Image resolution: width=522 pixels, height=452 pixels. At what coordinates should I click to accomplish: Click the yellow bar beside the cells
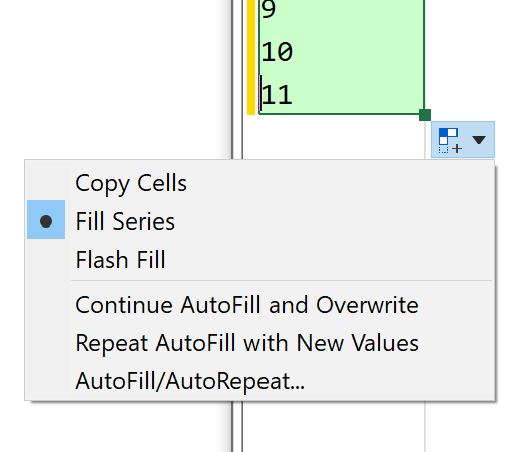pyautogui.click(x=251, y=57)
